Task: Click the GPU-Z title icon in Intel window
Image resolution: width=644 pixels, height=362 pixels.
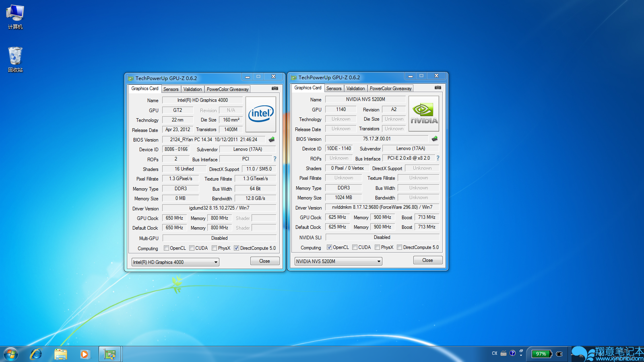Action: (131, 78)
